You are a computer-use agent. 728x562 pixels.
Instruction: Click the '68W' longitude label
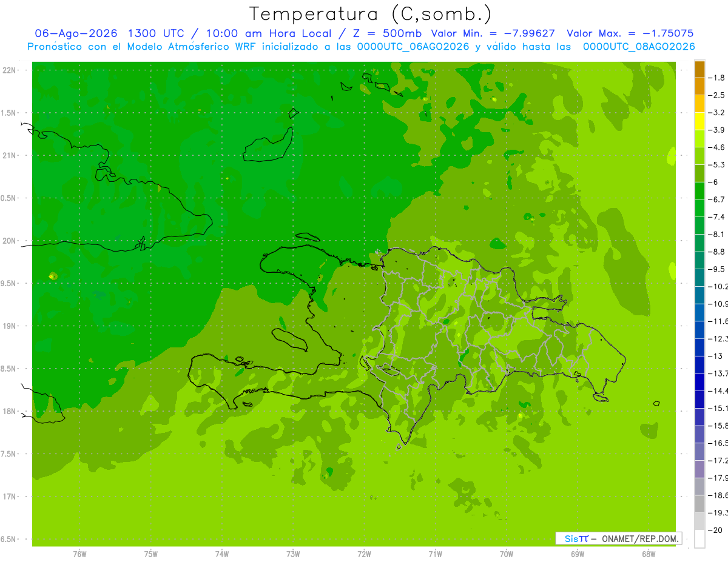click(649, 554)
